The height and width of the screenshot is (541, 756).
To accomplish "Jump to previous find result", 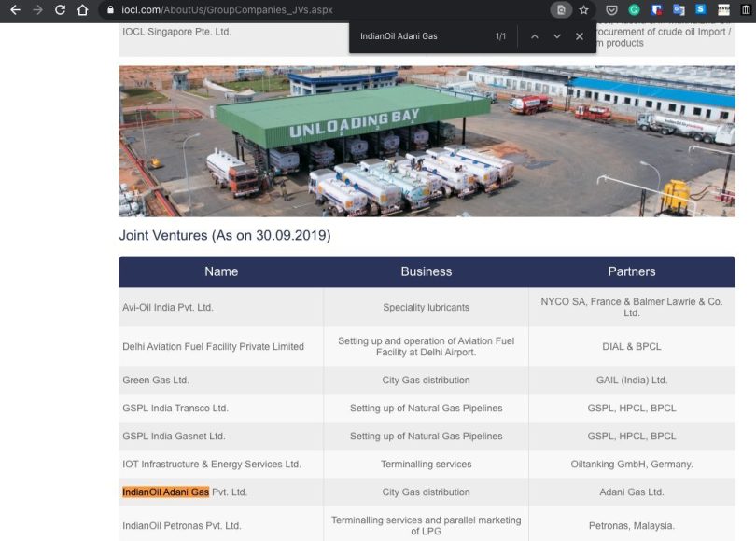I will [x=535, y=36].
